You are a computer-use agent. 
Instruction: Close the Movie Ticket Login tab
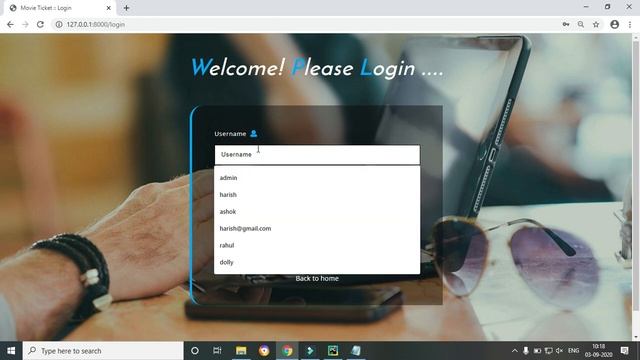click(x=109, y=8)
